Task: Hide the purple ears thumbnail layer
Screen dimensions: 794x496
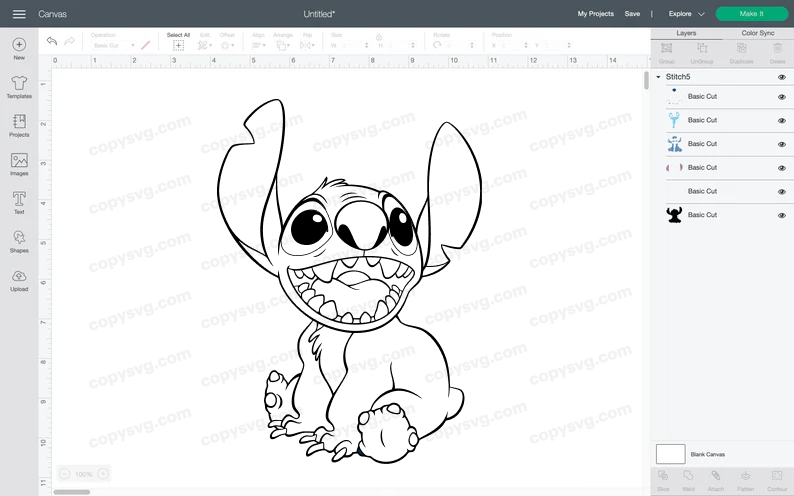Action: [782, 168]
